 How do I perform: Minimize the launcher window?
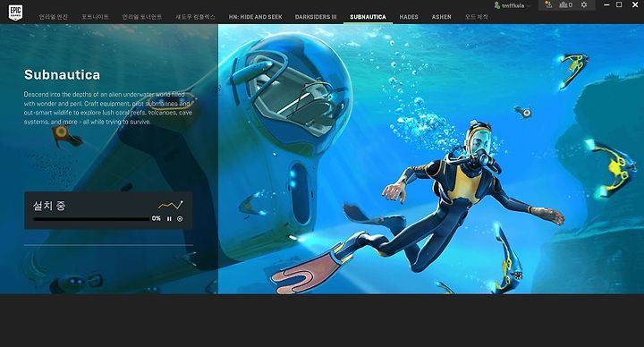coord(607,5)
